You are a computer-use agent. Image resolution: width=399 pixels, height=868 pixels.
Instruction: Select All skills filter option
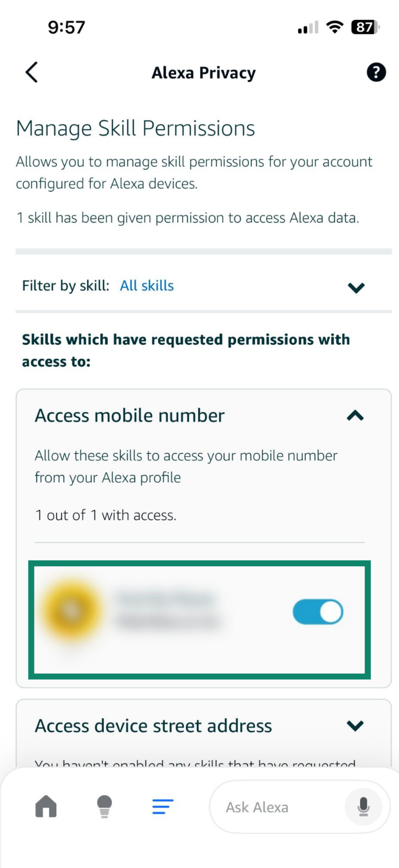(x=147, y=286)
